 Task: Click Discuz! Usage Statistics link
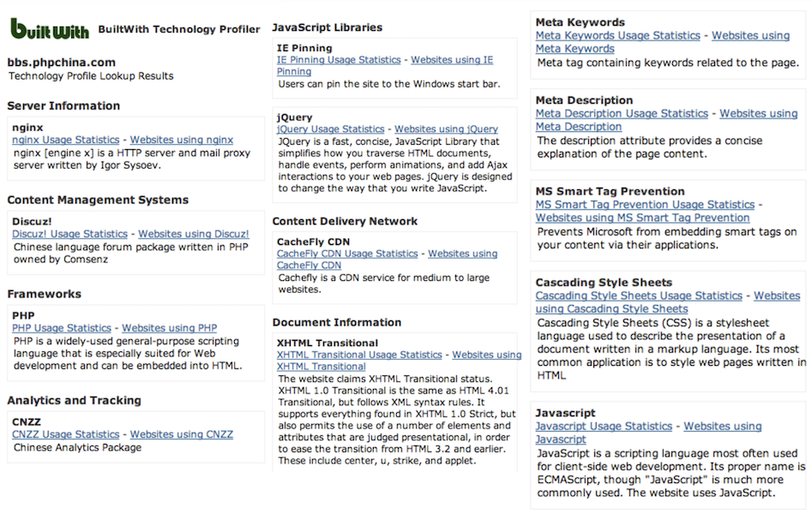(69, 234)
